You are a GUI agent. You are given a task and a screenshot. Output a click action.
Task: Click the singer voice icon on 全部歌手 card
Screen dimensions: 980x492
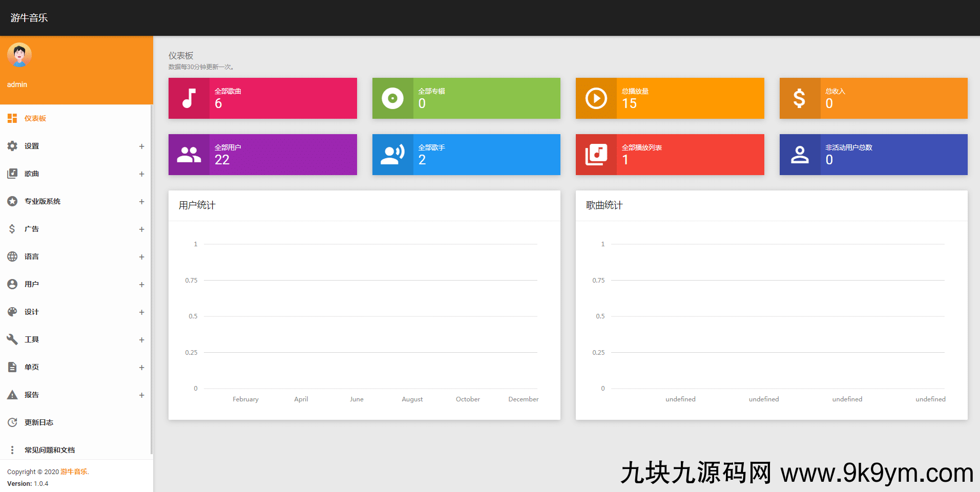(392, 155)
